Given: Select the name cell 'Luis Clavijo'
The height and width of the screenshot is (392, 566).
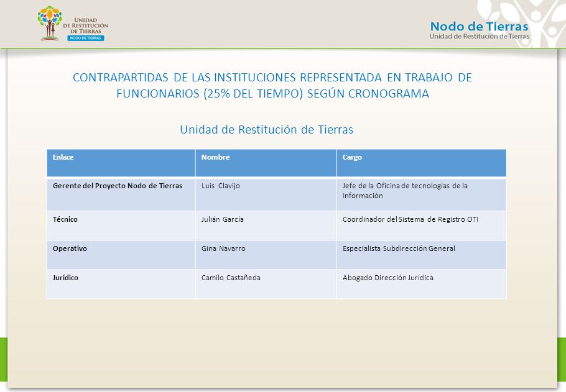Looking at the screenshot, I should (x=266, y=194).
